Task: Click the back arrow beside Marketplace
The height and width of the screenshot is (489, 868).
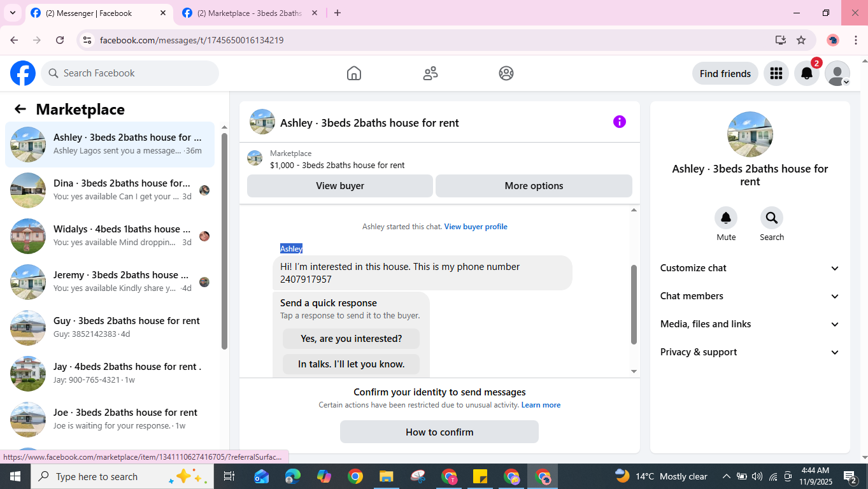Action: [20, 109]
